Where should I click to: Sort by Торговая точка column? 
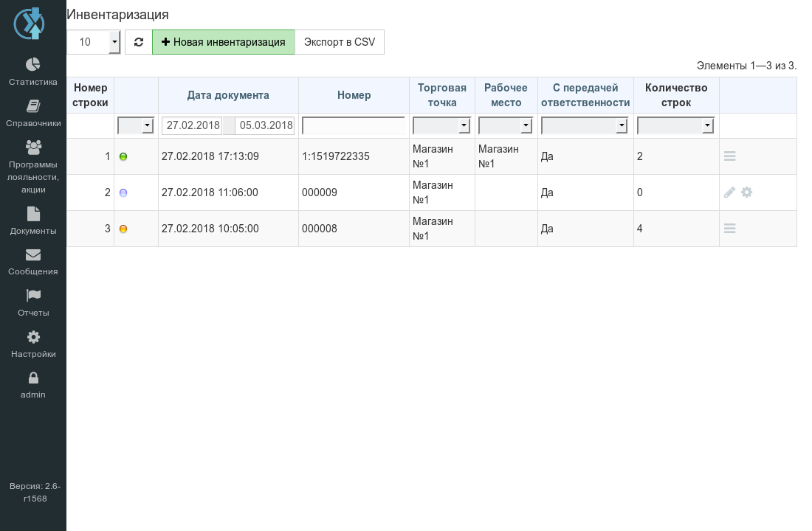coord(441,95)
